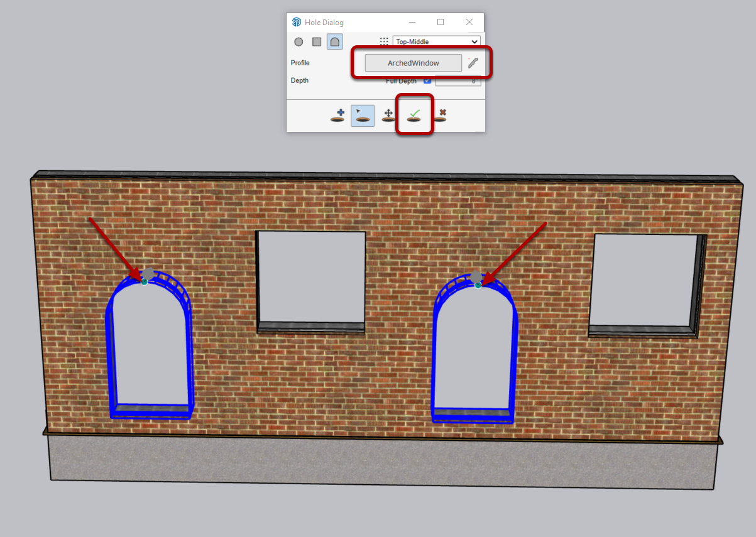This screenshot has width=756, height=537.
Task: Click the right arched window's top anchor point
Action: 478,285
